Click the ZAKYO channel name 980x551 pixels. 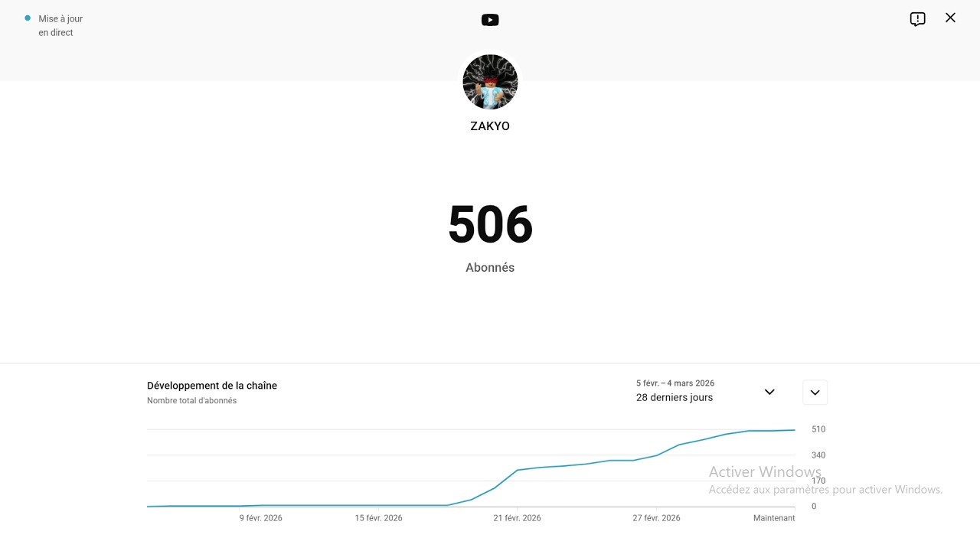tap(490, 126)
